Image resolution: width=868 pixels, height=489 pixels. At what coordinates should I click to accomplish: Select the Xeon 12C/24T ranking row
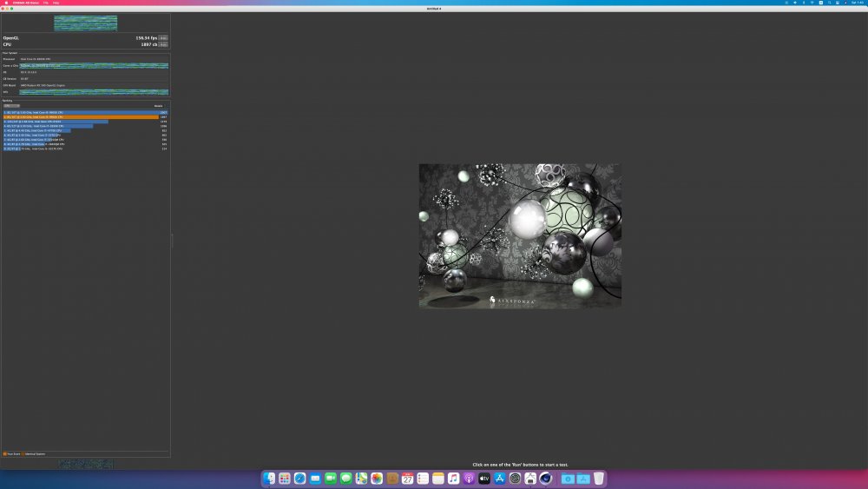coord(85,122)
